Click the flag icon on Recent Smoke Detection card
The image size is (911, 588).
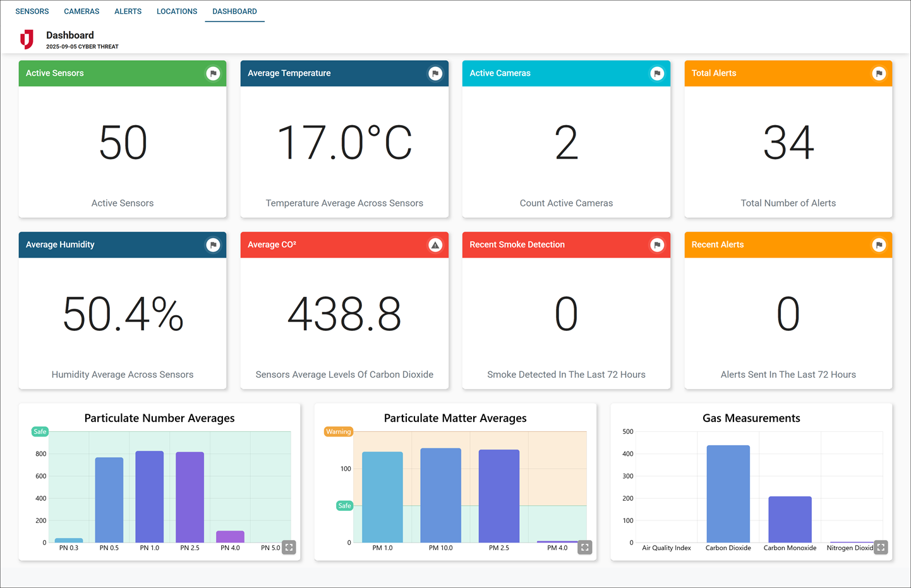coord(657,245)
